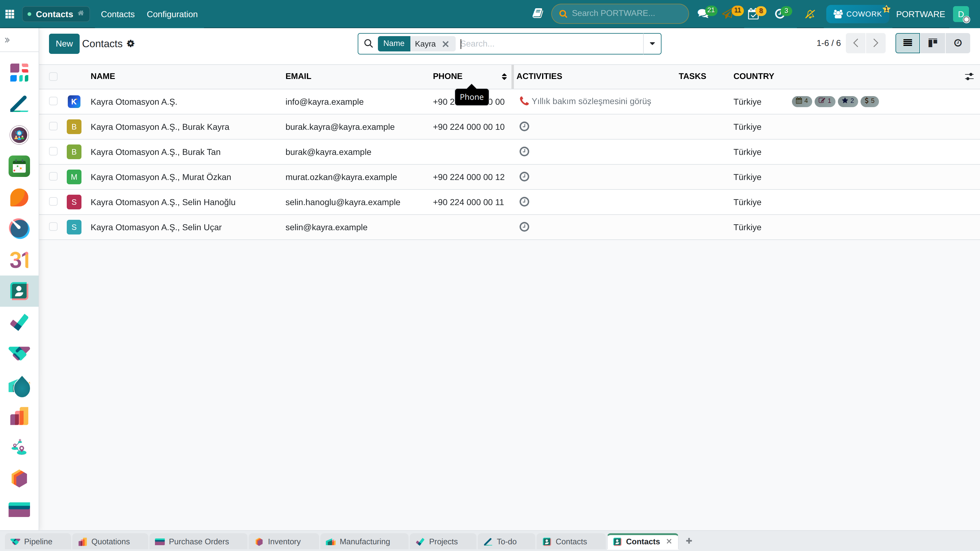Open the CRM handshake sidebar icon
Image resolution: width=980 pixels, height=551 pixels.
(19, 354)
